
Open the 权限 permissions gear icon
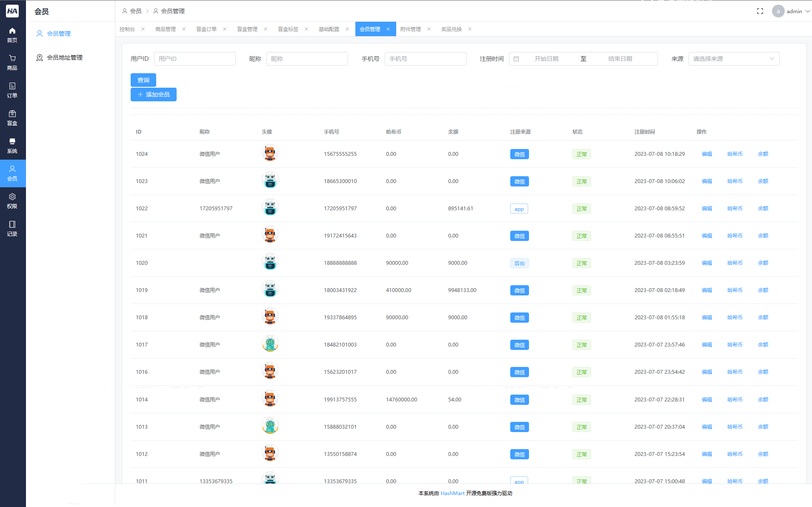tap(12, 201)
